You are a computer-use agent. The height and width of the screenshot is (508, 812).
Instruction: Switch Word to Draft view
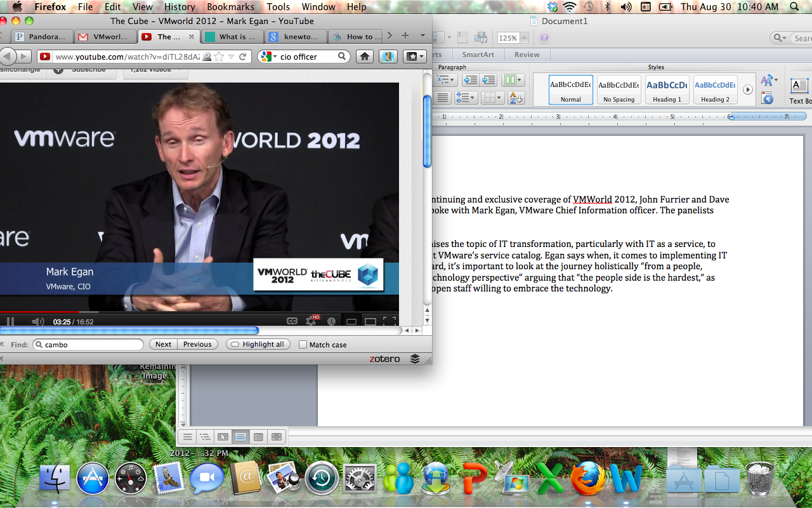coord(187,436)
